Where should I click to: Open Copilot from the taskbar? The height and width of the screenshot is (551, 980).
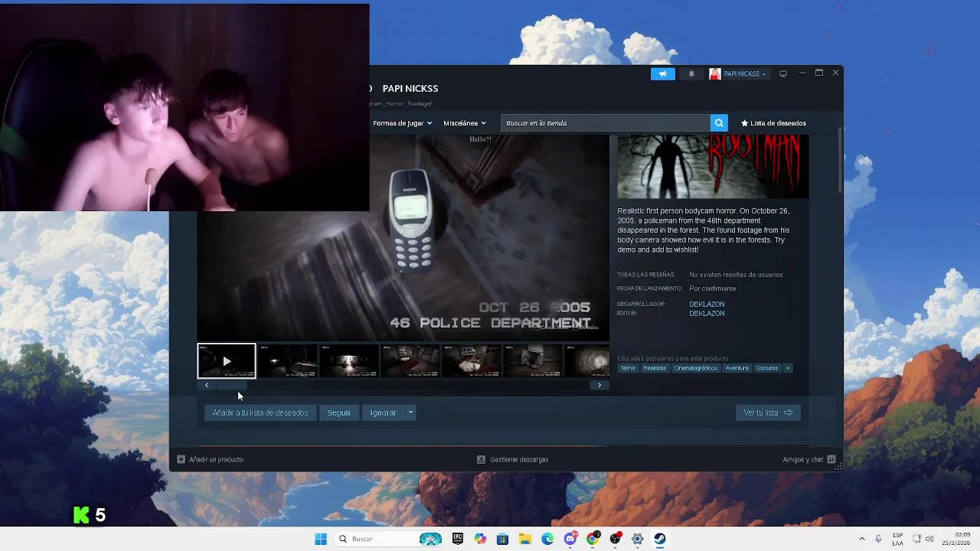[x=480, y=539]
